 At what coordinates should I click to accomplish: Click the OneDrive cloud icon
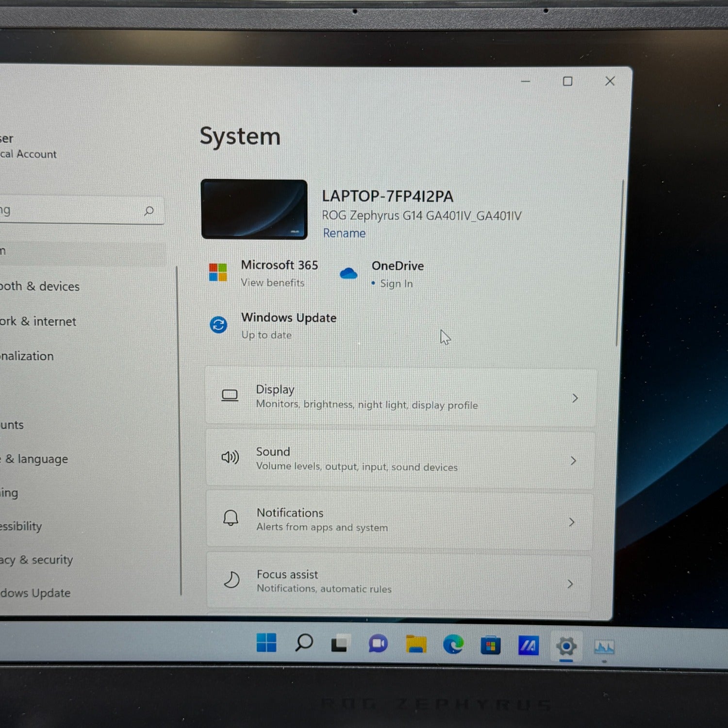[x=348, y=274]
